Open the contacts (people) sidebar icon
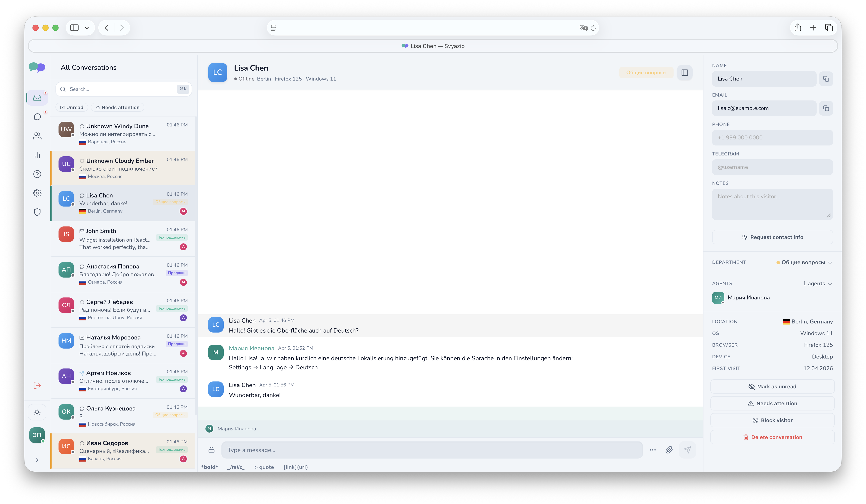 point(37,136)
